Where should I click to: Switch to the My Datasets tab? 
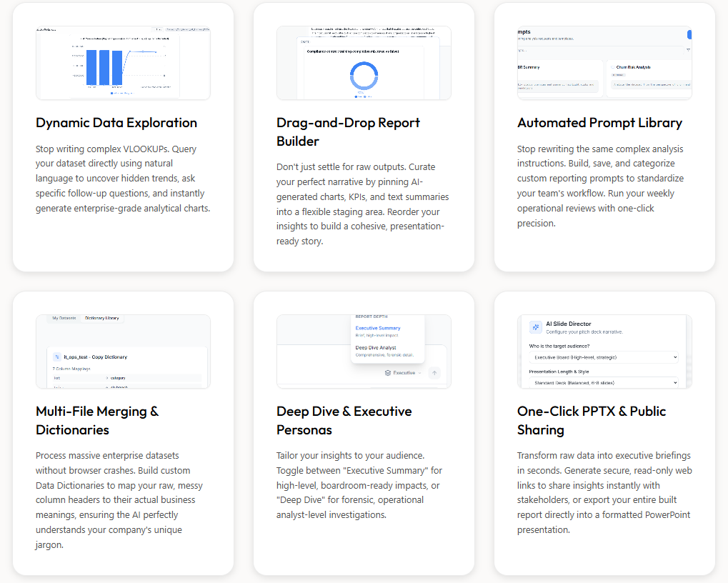point(65,318)
